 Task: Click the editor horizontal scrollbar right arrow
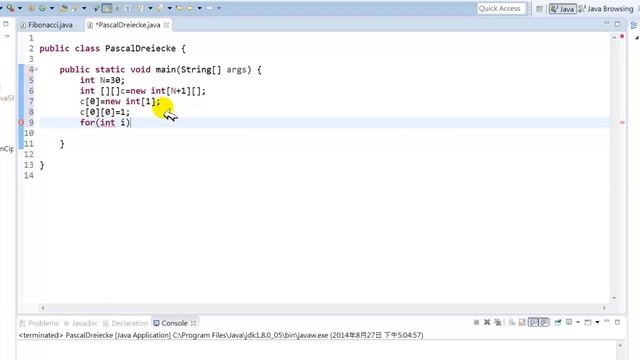[604, 308]
